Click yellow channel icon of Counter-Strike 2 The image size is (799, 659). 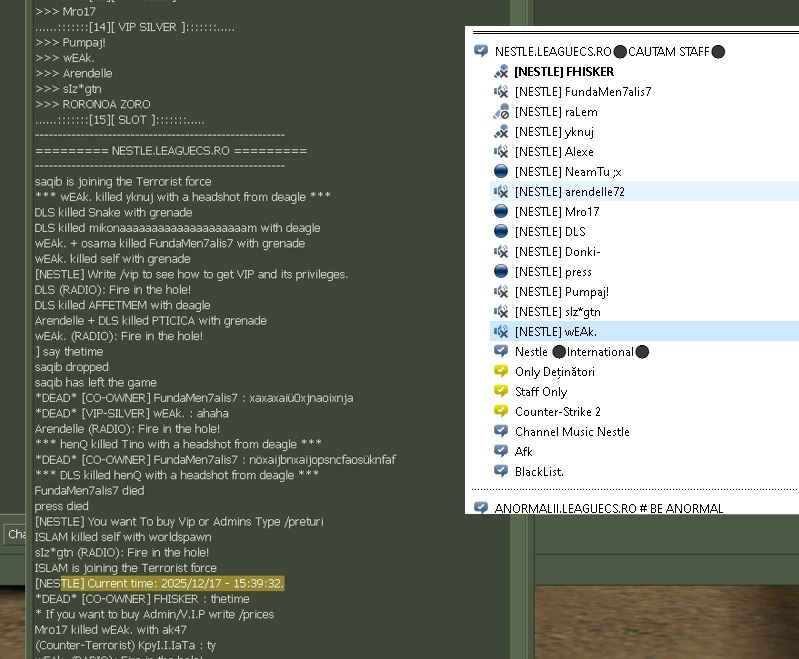click(501, 411)
